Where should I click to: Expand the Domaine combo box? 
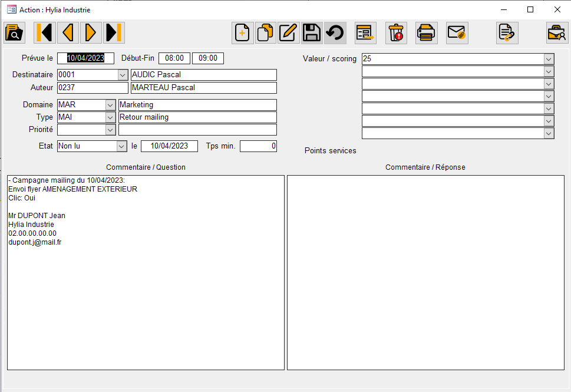point(111,104)
